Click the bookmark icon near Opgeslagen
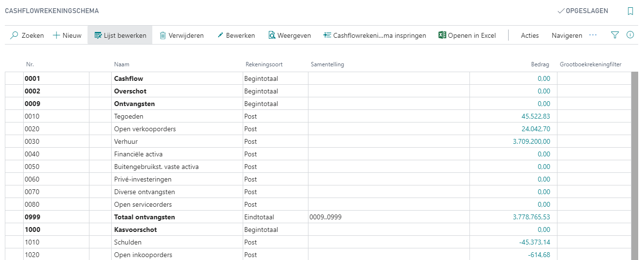644x260 pixels. pos(630,11)
